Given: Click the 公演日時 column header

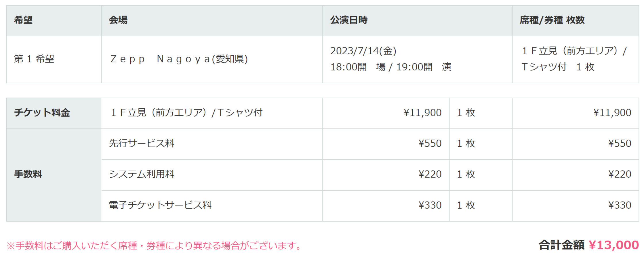Looking at the screenshot, I should click(x=417, y=21).
